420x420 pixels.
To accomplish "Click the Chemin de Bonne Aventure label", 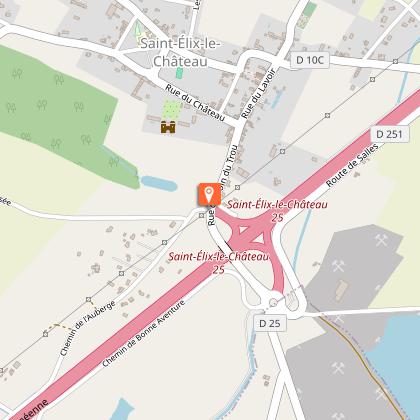I will [x=143, y=333].
